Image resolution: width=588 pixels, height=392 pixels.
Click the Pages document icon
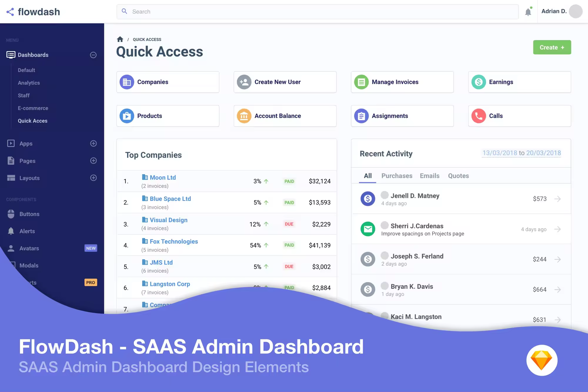click(11, 161)
